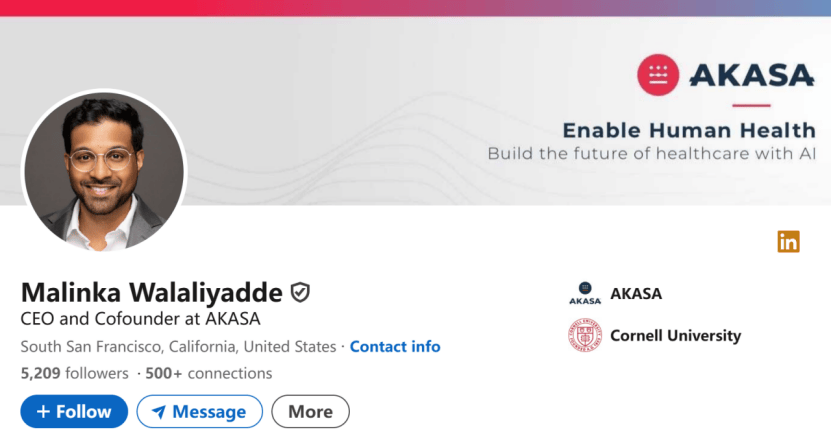Open the Contact info link

pyautogui.click(x=395, y=347)
